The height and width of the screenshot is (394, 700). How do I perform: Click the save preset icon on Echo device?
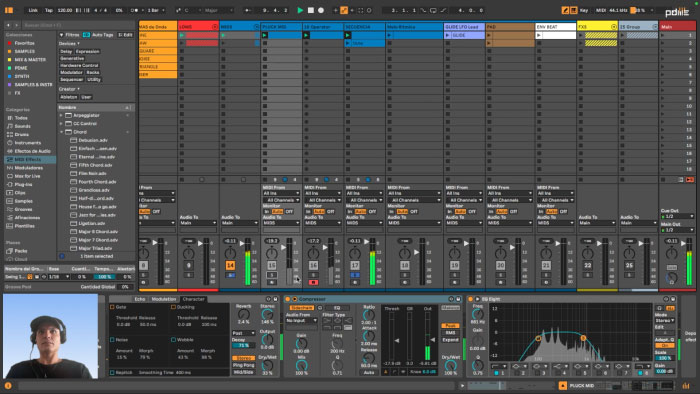275,299
